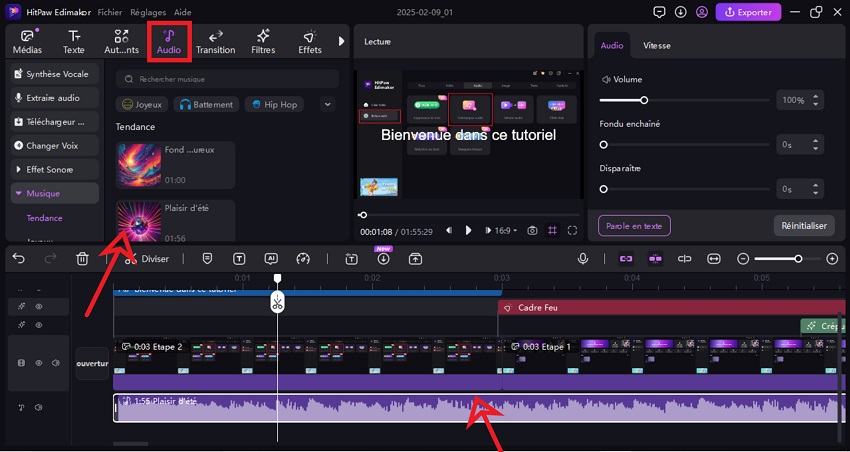The height and width of the screenshot is (452, 850).
Task: Click the download icon tagged New
Action: pyautogui.click(x=383, y=259)
